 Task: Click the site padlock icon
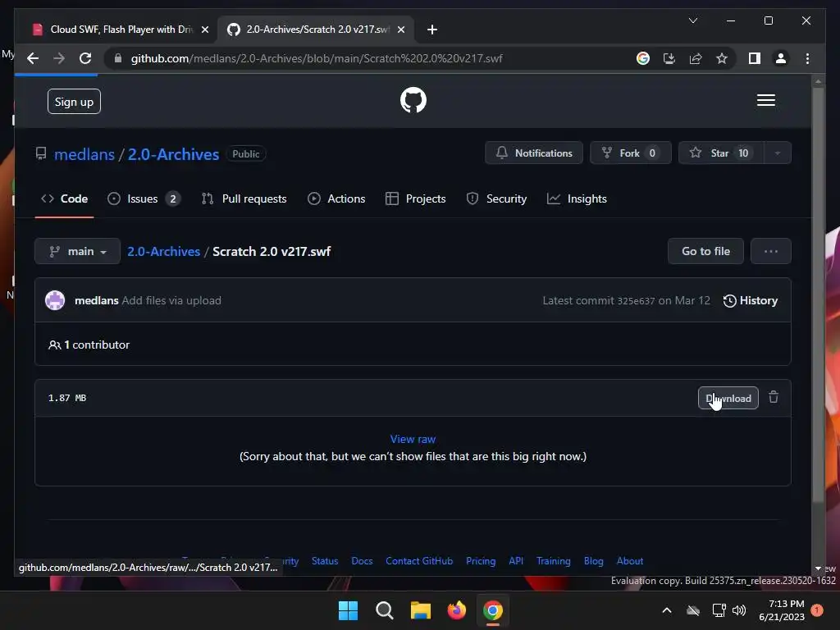point(118,58)
